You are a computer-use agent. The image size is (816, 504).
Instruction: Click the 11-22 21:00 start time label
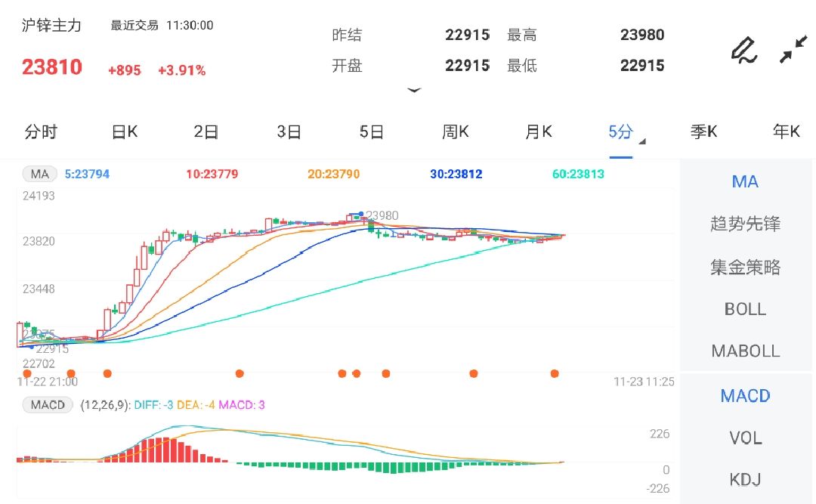coord(48,382)
